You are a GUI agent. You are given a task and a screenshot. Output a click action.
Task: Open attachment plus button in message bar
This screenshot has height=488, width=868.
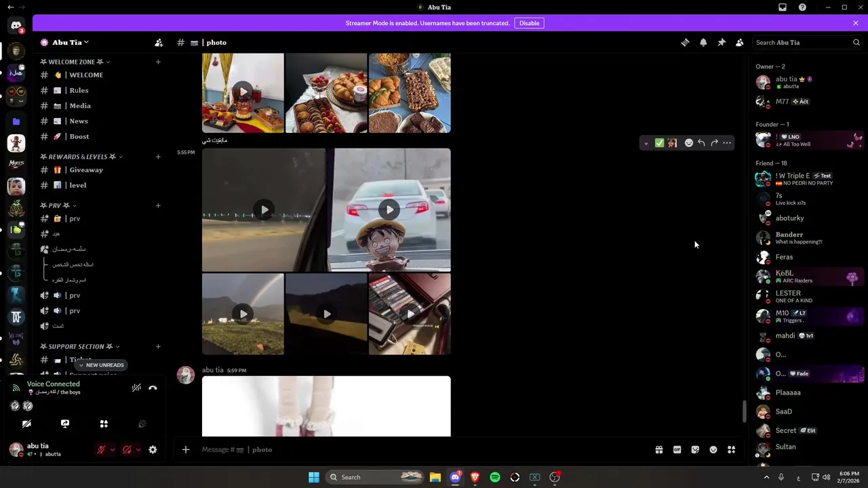click(186, 449)
